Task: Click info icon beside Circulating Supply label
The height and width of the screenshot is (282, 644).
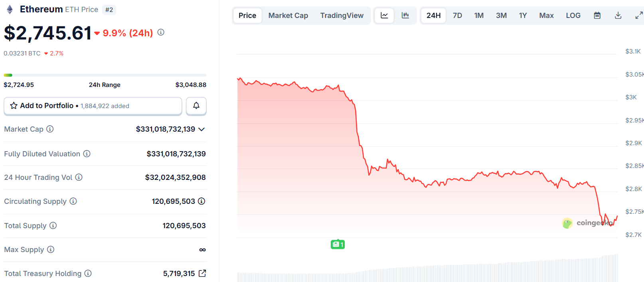Action: (x=73, y=201)
